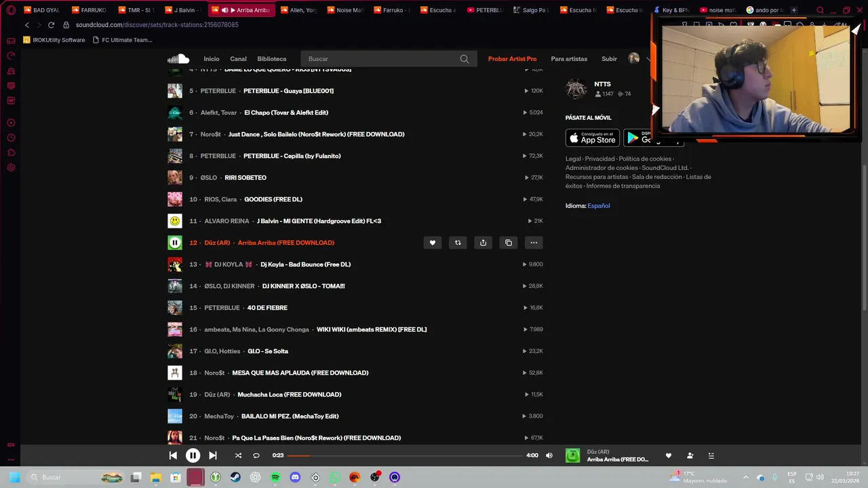Open ChatGPT from the Windows taskbar
The width and height of the screenshot is (868, 488).
(256, 477)
